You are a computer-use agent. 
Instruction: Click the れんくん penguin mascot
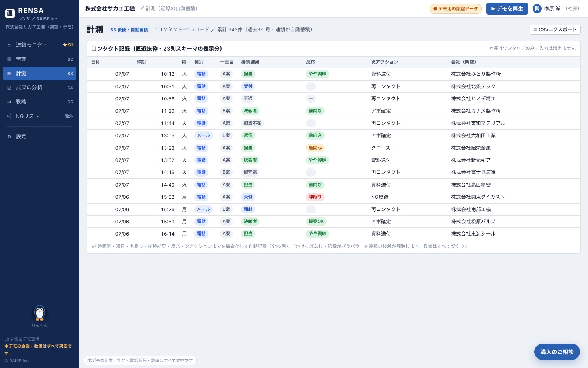coord(40,313)
